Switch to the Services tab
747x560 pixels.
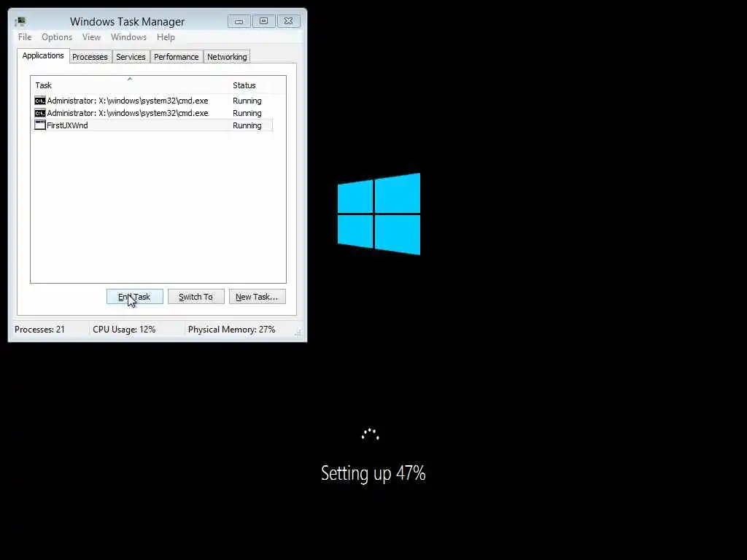[131, 57]
